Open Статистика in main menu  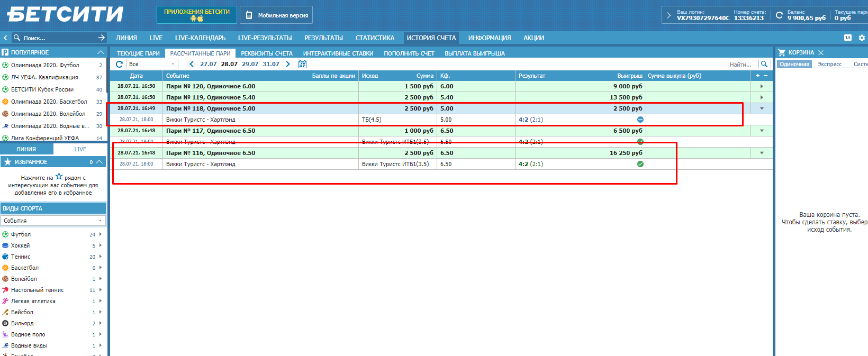[x=375, y=38]
